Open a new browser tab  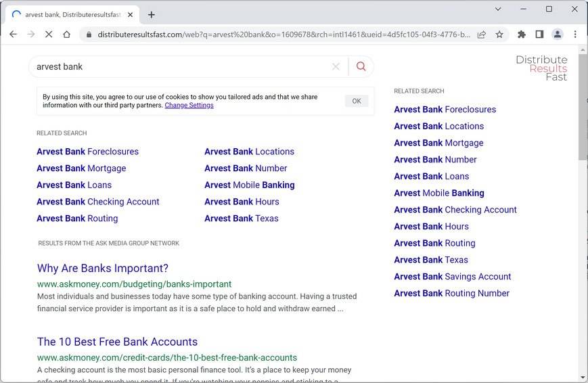pos(152,14)
